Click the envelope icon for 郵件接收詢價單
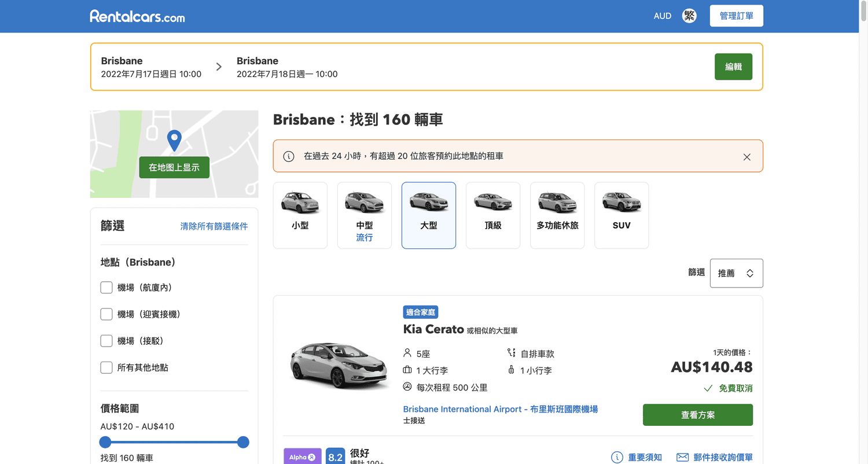The width and height of the screenshot is (868, 464). coord(683,457)
